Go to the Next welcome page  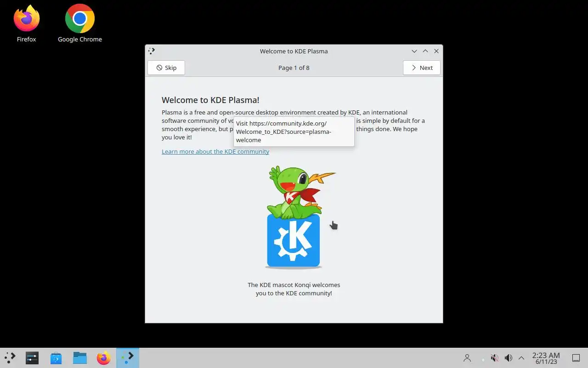(422, 68)
